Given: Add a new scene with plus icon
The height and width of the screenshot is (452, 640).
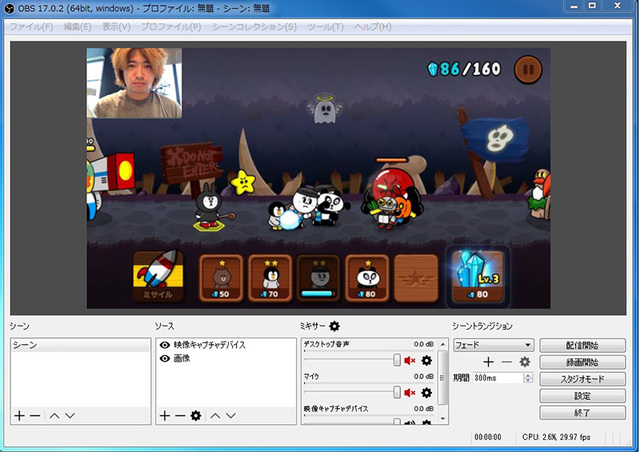Looking at the screenshot, I should tap(19, 415).
